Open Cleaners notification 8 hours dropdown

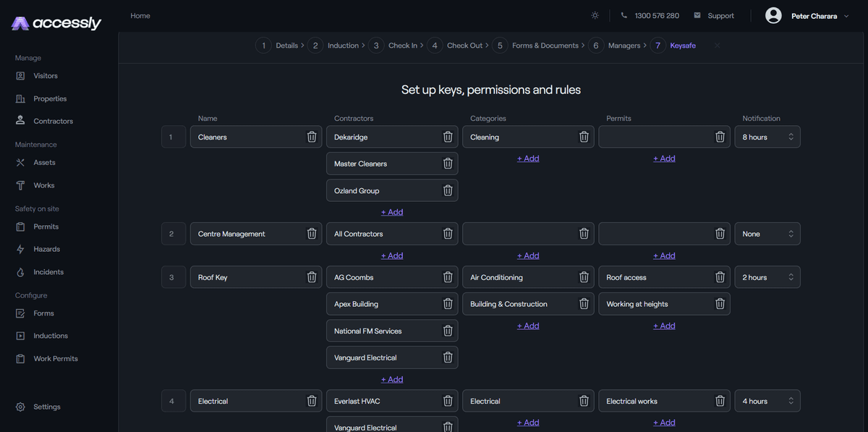point(767,137)
